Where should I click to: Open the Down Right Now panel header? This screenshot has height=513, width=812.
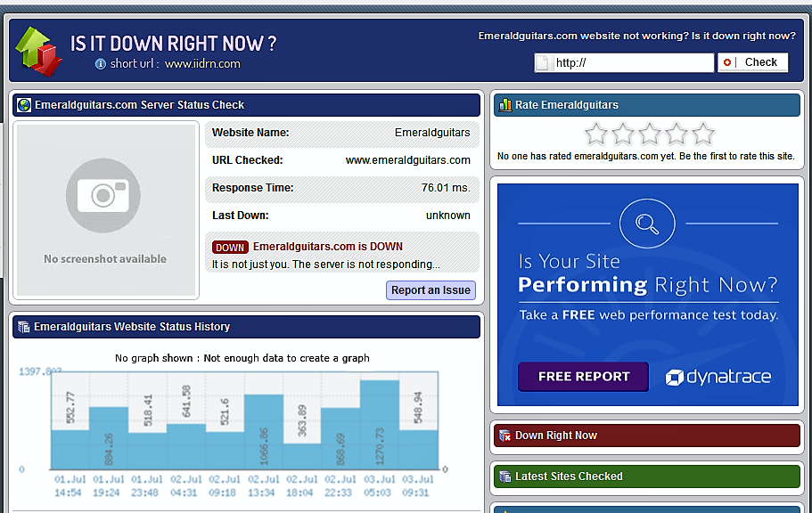[647, 436]
